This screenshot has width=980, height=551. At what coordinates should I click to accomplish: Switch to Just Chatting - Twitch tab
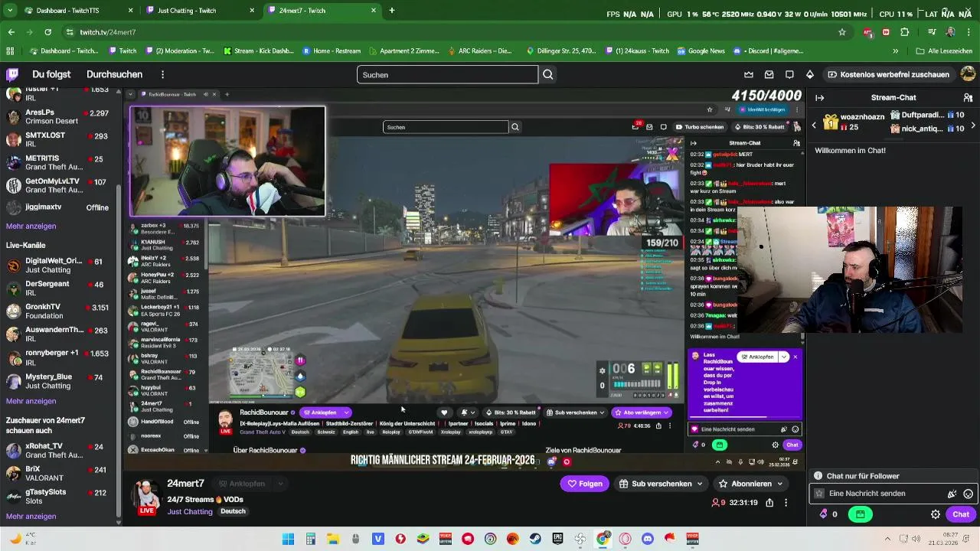198,11
